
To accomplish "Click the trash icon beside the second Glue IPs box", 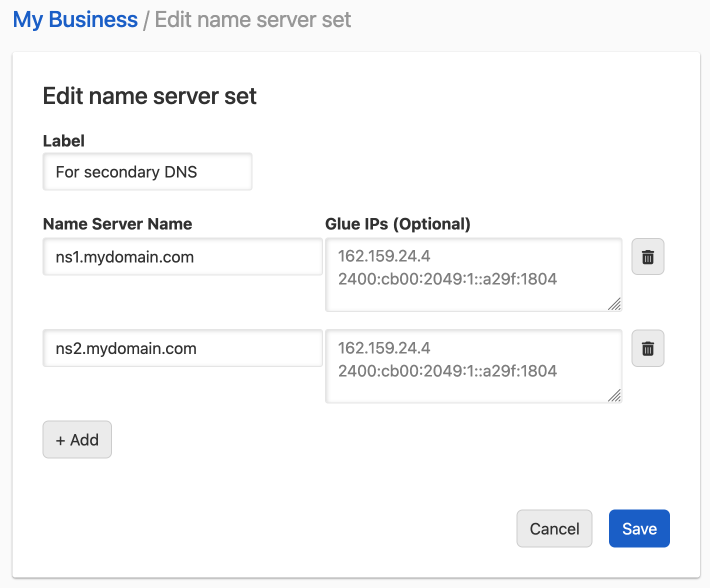I will pyautogui.click(x=647, y=348).
